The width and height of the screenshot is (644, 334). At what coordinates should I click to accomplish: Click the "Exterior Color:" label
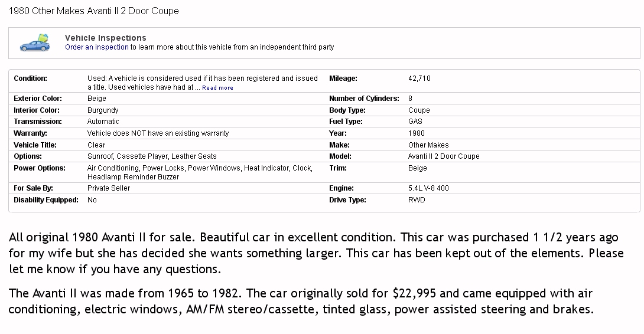38,99
